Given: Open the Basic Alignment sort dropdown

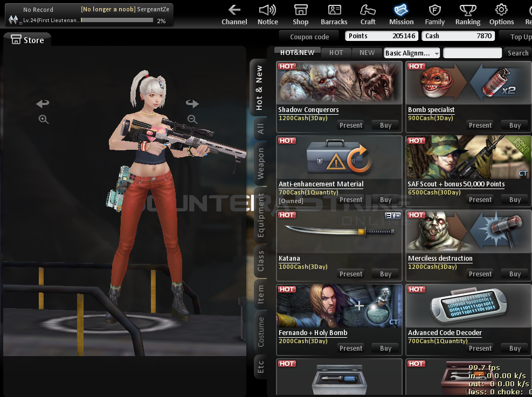Looking at the screenshot, I should click(412, 53).
